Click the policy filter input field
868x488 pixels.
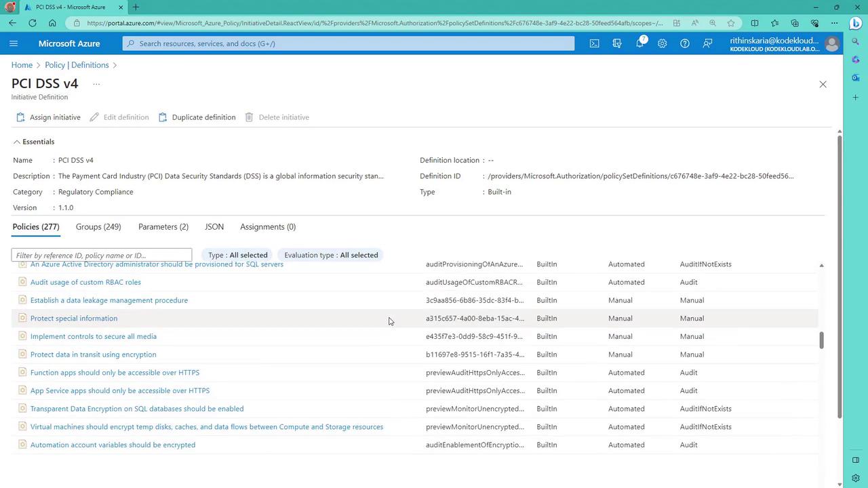[x=102, y=256]
